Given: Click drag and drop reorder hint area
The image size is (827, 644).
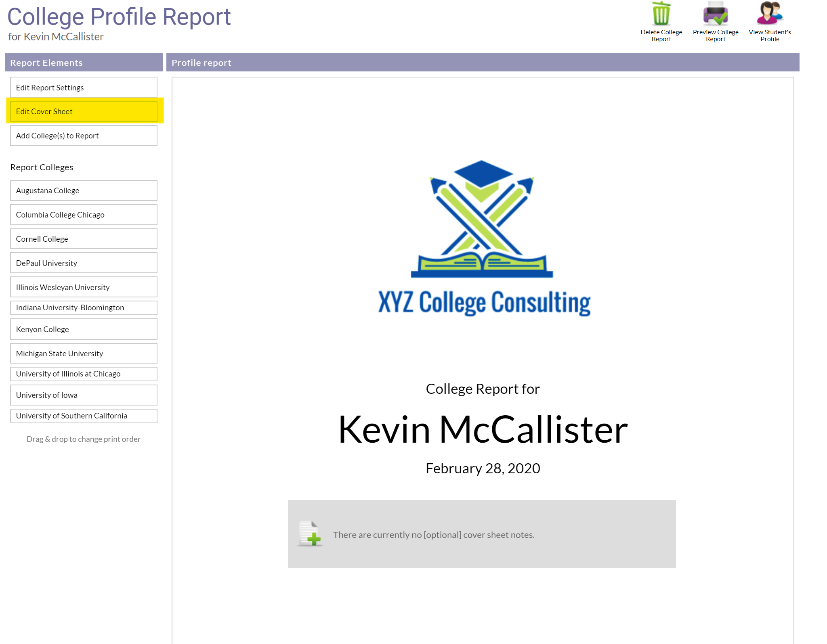Looking at the screenshot, I should pos(83,439).
